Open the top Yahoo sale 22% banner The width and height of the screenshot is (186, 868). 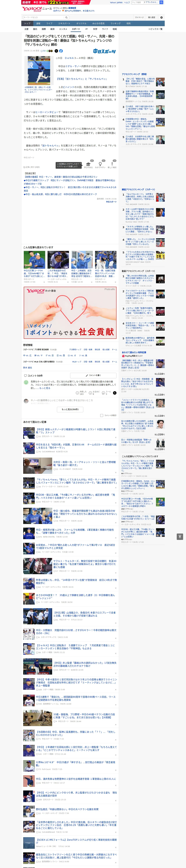coord(56,2)
